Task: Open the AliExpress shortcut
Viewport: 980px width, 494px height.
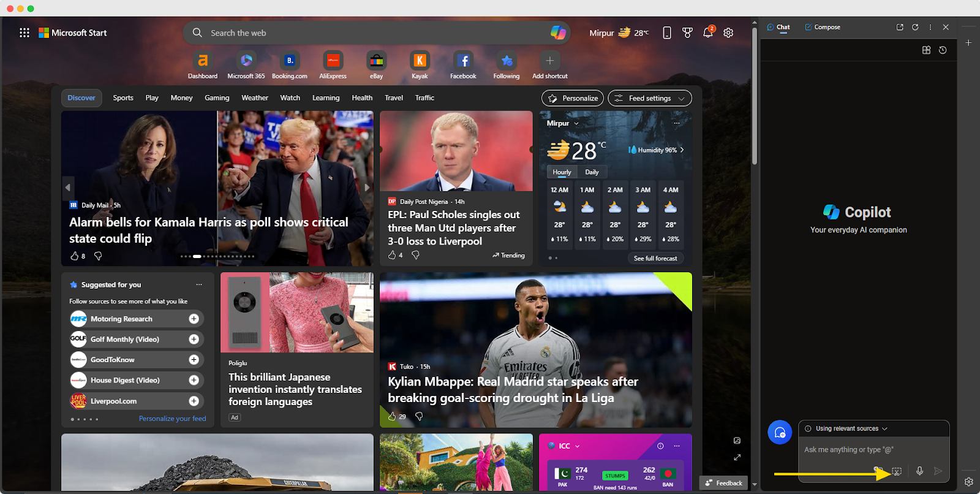Action: (333, 65)
